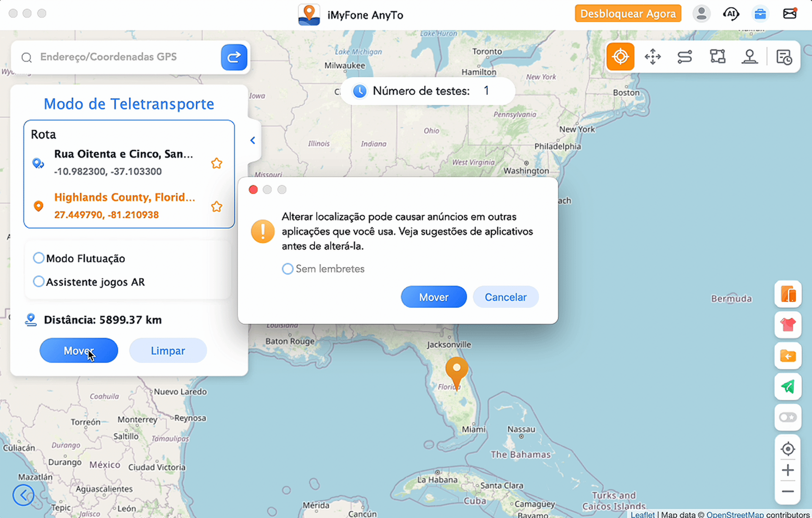Select the multi-spot route mode icon
Screen dimensions: 812x518
[x=717, y=57]
